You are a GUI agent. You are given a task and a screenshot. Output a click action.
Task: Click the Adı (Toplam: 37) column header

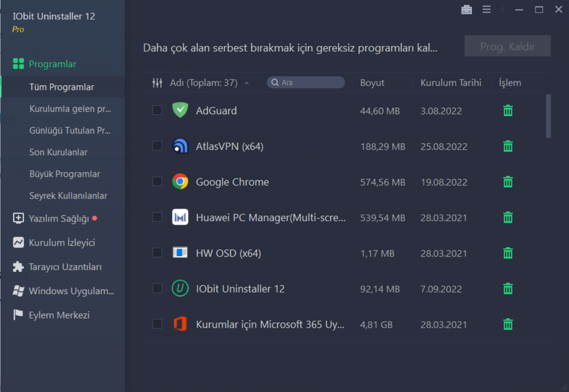(x=204, y=83)
